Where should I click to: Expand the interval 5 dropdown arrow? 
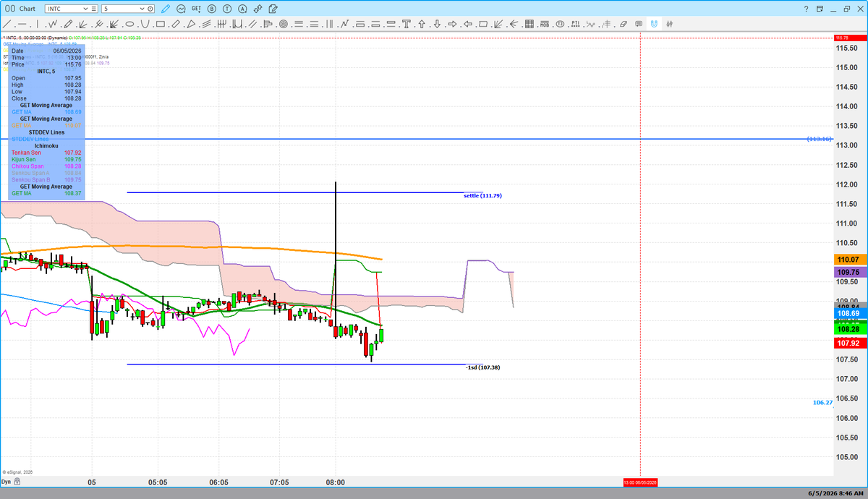coord(142,9)
